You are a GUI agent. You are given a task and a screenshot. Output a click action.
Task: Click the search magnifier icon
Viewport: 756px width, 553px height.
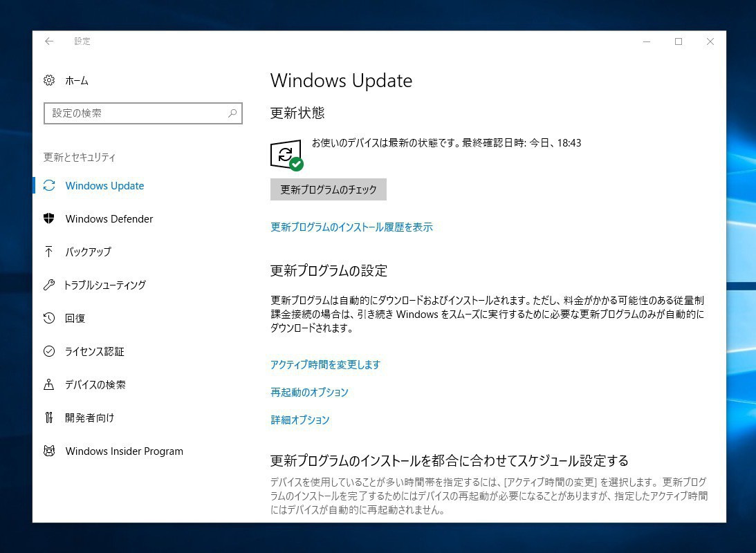click(x=232, y=113)
